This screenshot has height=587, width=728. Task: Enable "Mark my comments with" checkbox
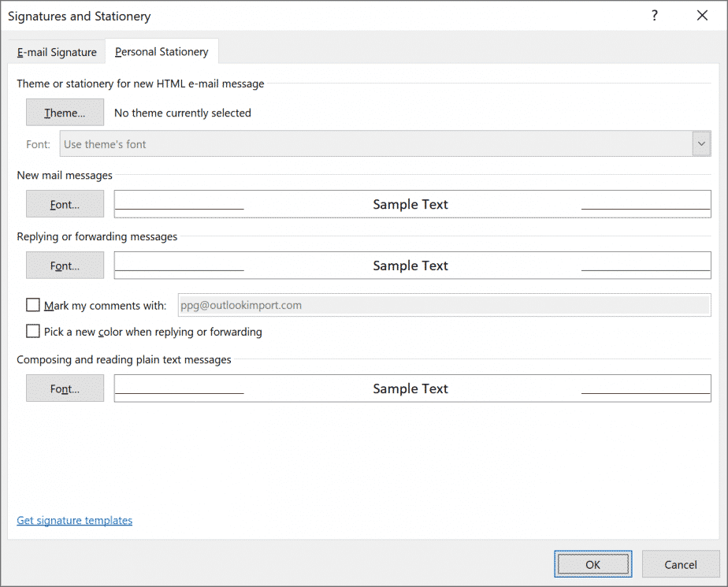coord(32,304)
